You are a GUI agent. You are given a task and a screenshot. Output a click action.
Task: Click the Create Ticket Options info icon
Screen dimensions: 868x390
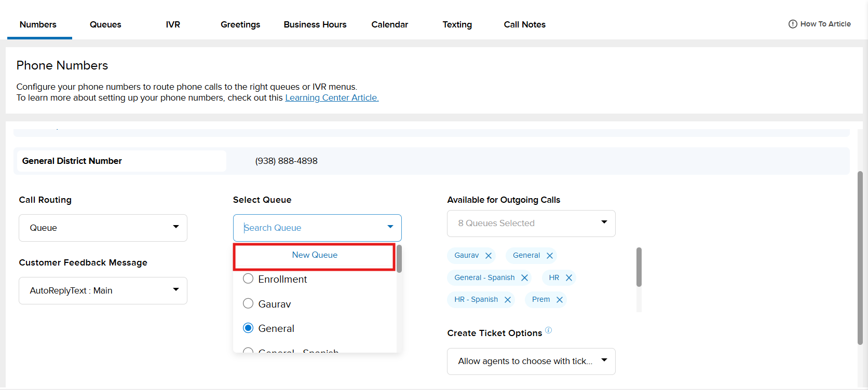[x=548, y=330]
